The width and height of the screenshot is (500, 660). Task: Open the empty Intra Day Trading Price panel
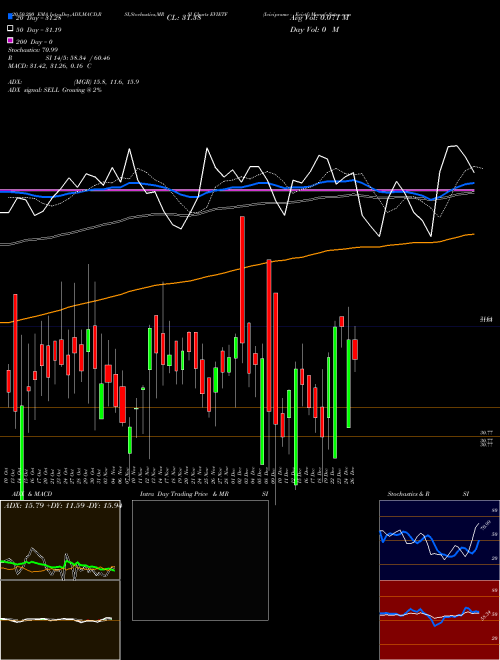pyautogui.click(x=200, y=560)
